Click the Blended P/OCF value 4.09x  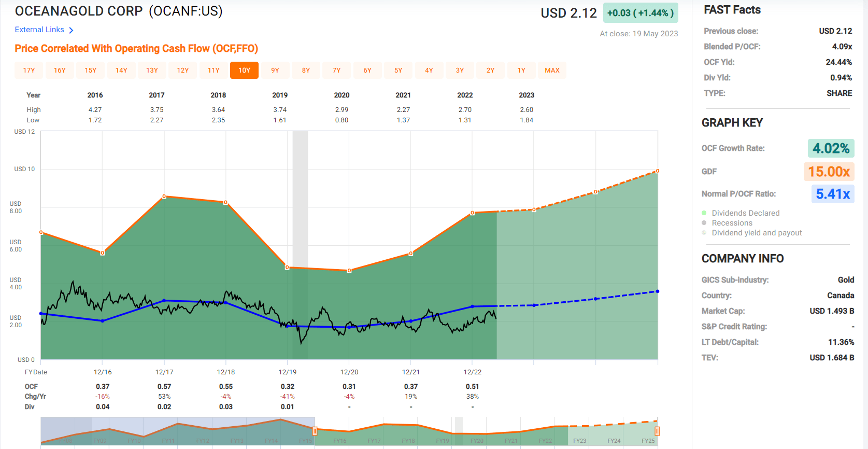[842, 47]
